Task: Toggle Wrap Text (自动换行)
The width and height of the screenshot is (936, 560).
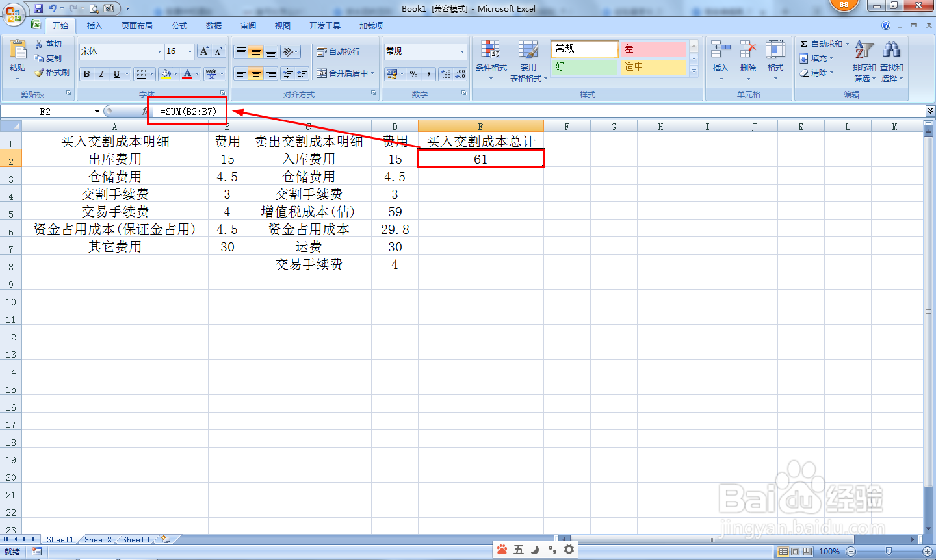Action: pos(338,51)
